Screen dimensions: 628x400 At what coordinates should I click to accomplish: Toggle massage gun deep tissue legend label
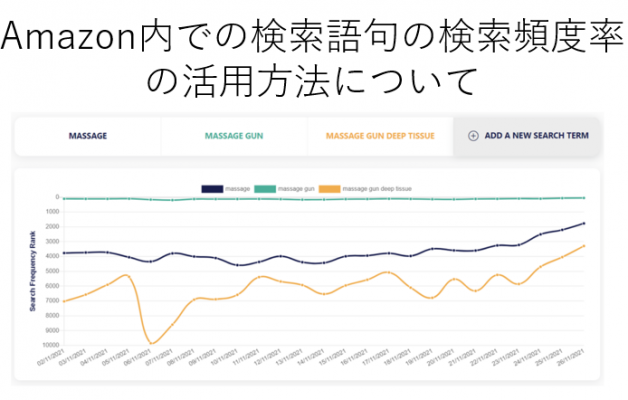point(377,188)
